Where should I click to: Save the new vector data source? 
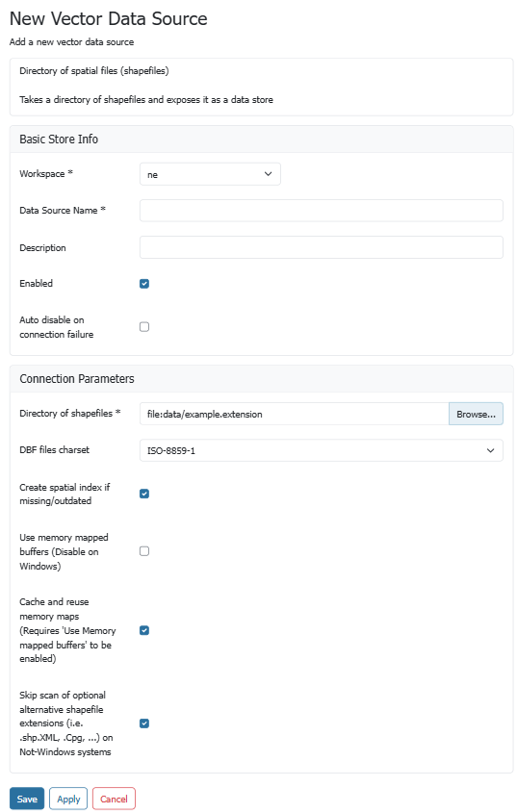click(x=27, y=799)
